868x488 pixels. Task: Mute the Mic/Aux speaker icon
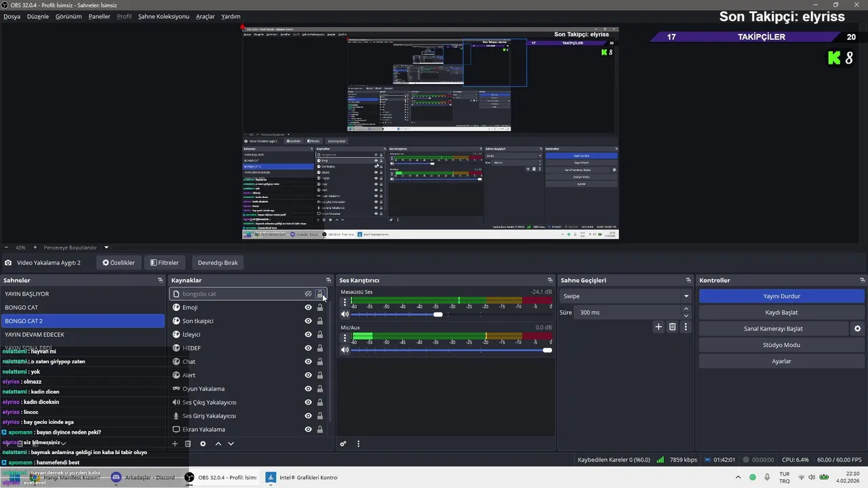(x=345, y=350)
